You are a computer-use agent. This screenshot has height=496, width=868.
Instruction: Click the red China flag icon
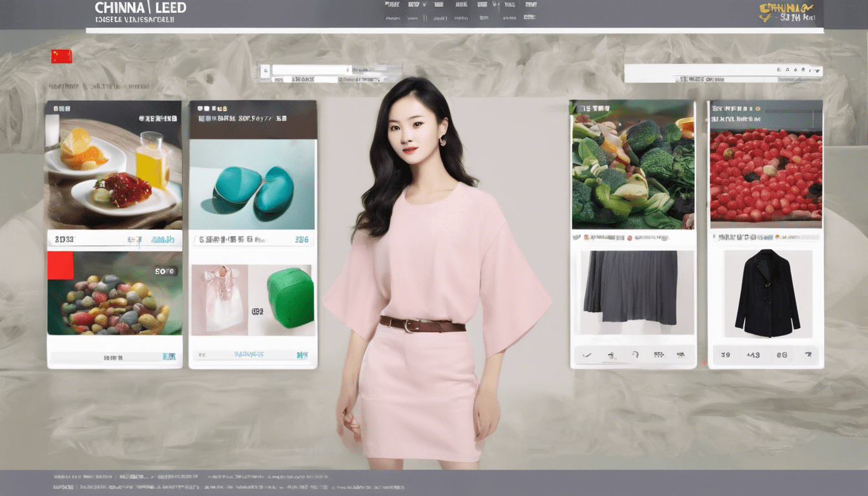(61, 56)
